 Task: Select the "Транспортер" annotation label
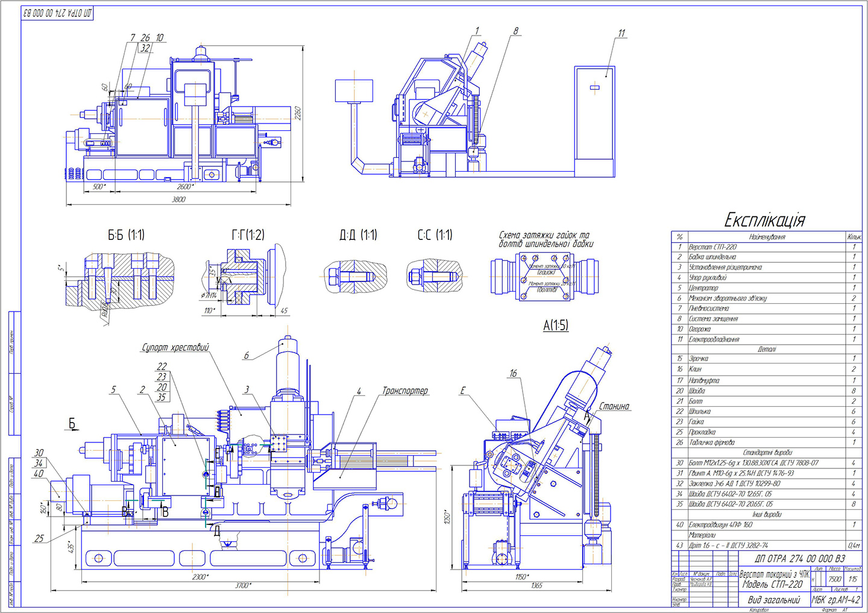(x=404, y=391)
